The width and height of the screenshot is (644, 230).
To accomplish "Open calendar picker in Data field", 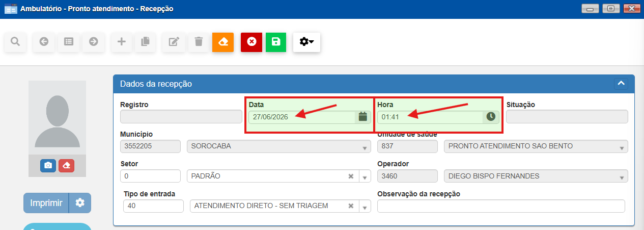I will [362, 117].
